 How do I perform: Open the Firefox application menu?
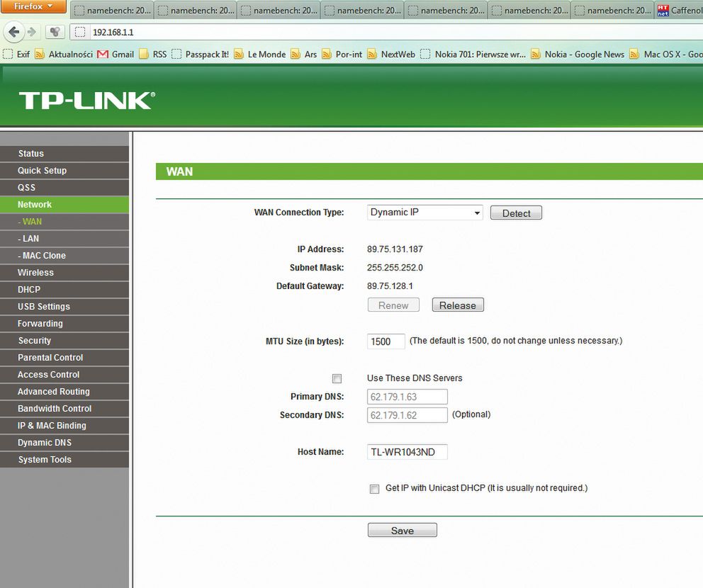(x=33, y=6)
